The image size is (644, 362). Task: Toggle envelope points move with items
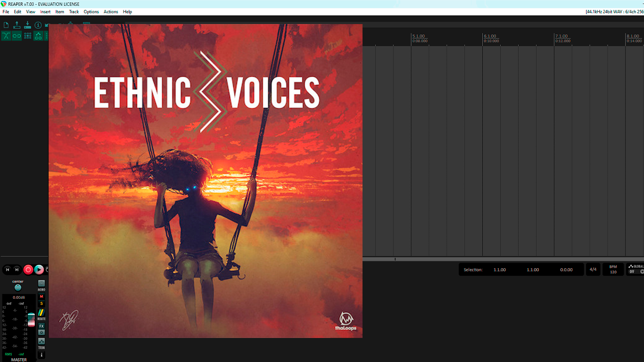tap(39, 36)
